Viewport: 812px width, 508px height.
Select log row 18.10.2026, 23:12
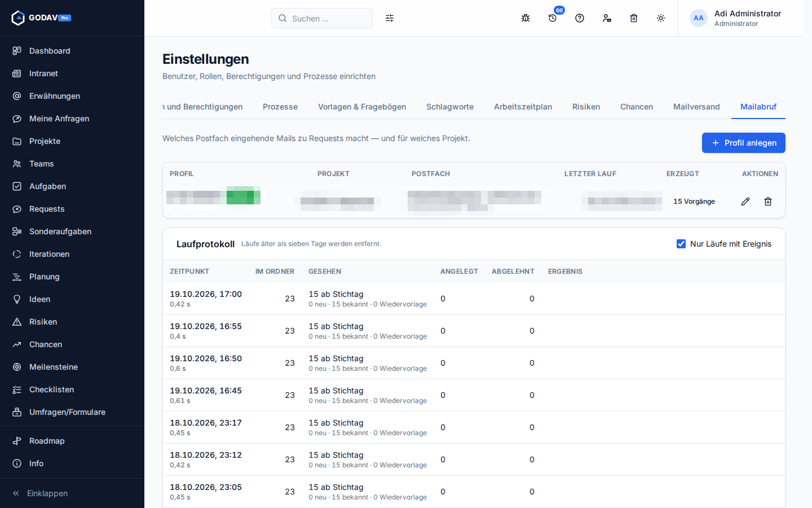[x=474, y=459]
